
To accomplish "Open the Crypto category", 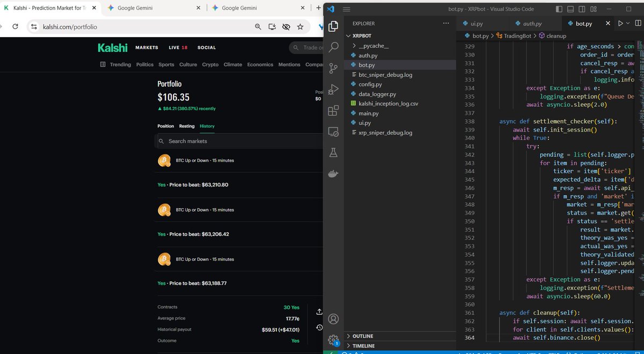I will (x=210, y=64).
